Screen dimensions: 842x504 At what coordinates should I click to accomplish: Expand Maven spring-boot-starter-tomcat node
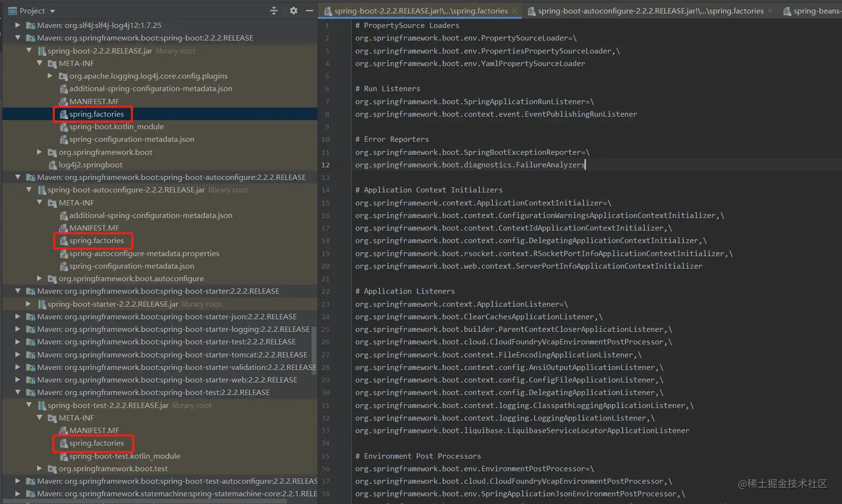[18, 355]
